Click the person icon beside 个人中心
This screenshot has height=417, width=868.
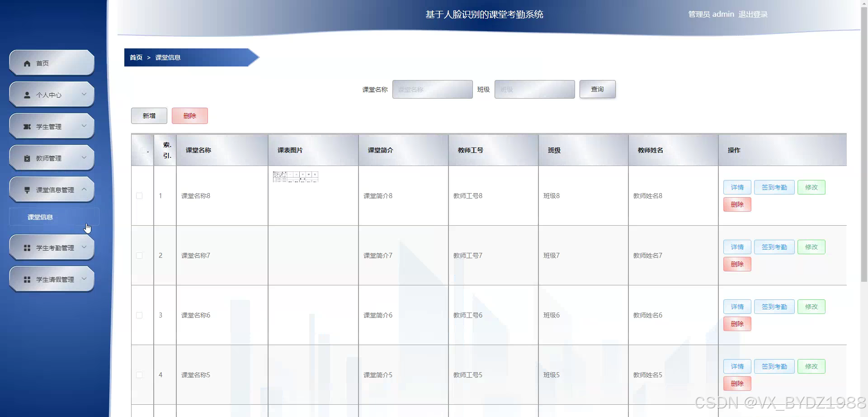tap(27, 95)
